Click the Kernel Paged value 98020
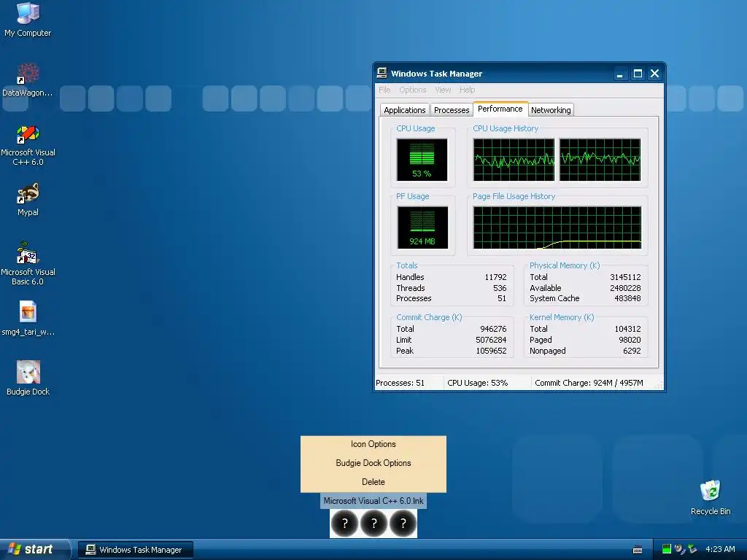747x560 pixels. tap(630, 340)
